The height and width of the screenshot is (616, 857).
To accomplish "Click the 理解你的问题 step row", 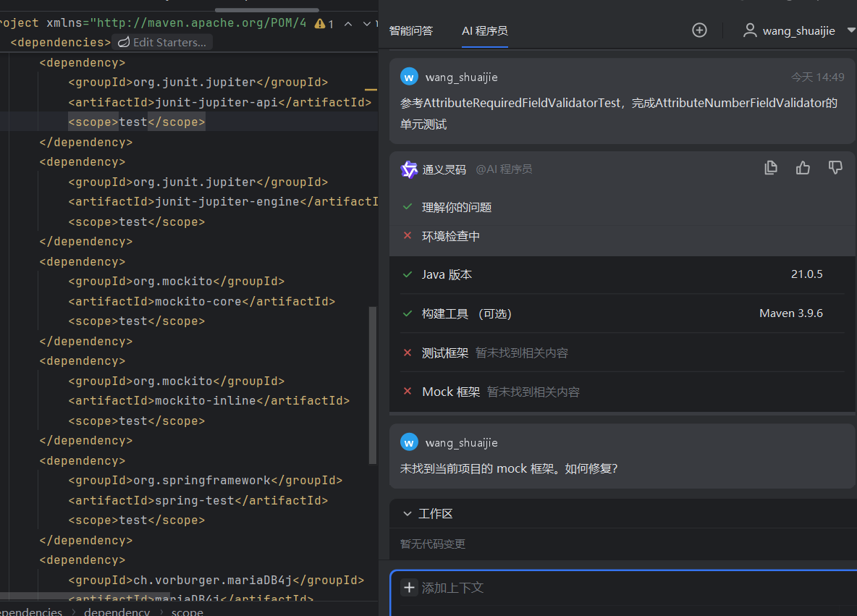I will 622,207.
